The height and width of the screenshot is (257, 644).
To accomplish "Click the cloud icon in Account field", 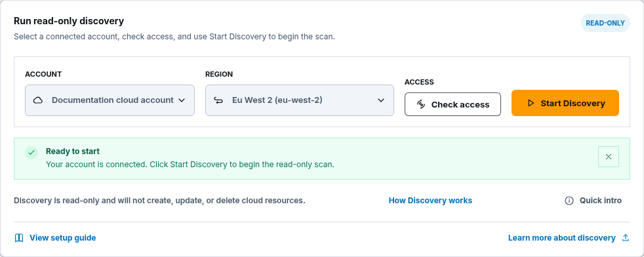I will pos(38,100).
